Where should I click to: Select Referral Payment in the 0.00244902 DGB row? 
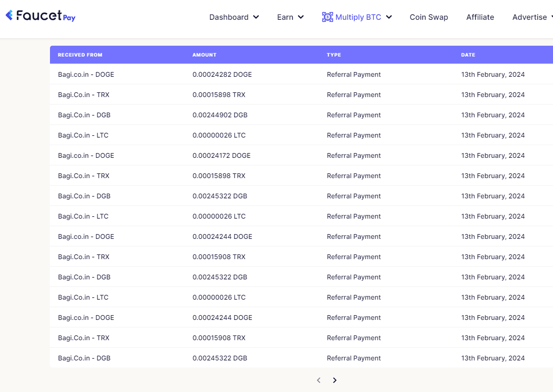coord(354,115)
